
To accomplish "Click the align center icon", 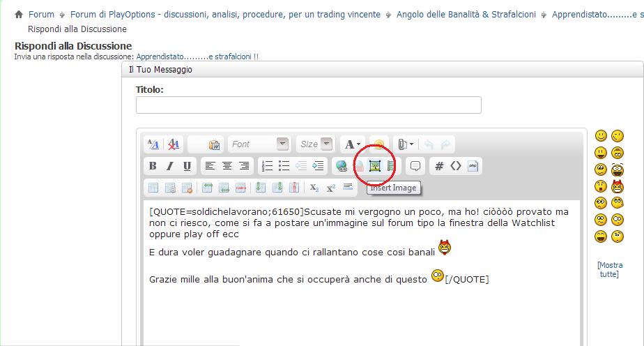I will [227, 166].
